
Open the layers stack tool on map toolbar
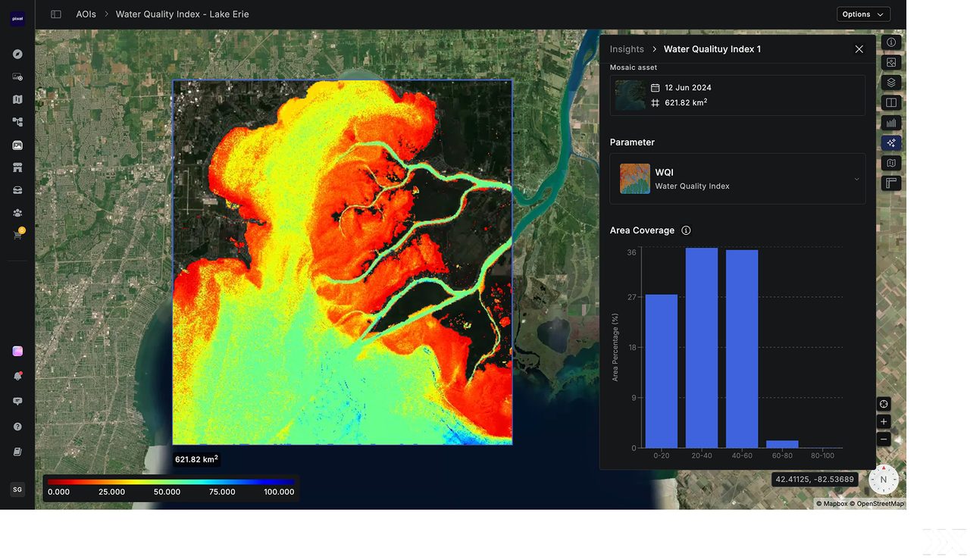891,82
